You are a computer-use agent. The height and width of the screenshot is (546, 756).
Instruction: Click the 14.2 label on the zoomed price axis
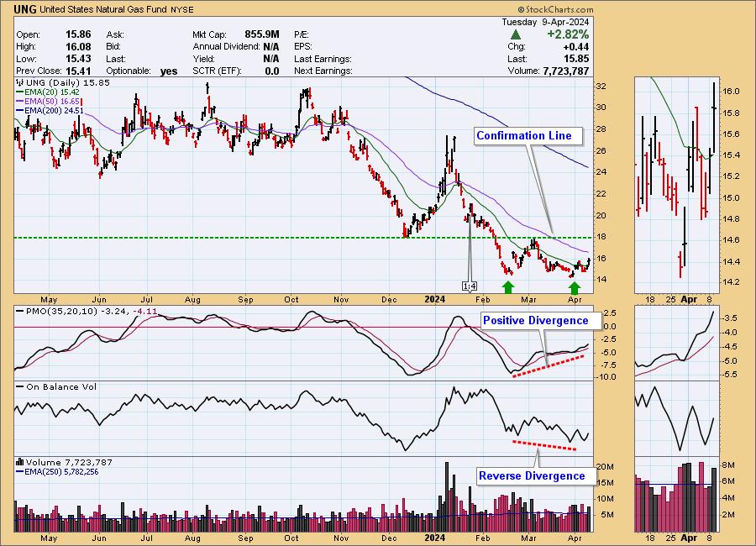(x=731, y=282)
